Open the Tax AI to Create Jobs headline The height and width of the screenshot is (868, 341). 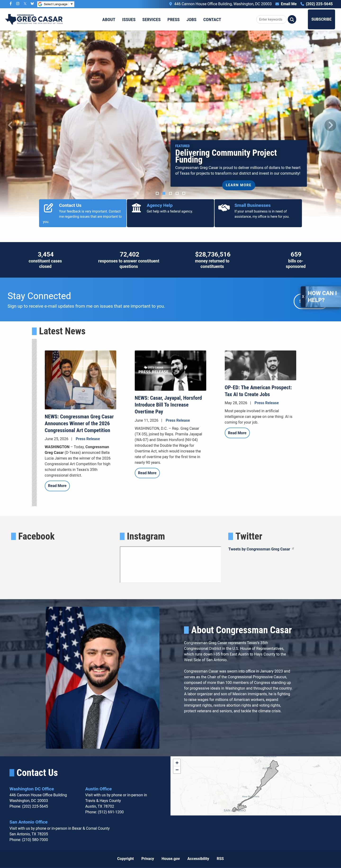click(258, 391)
